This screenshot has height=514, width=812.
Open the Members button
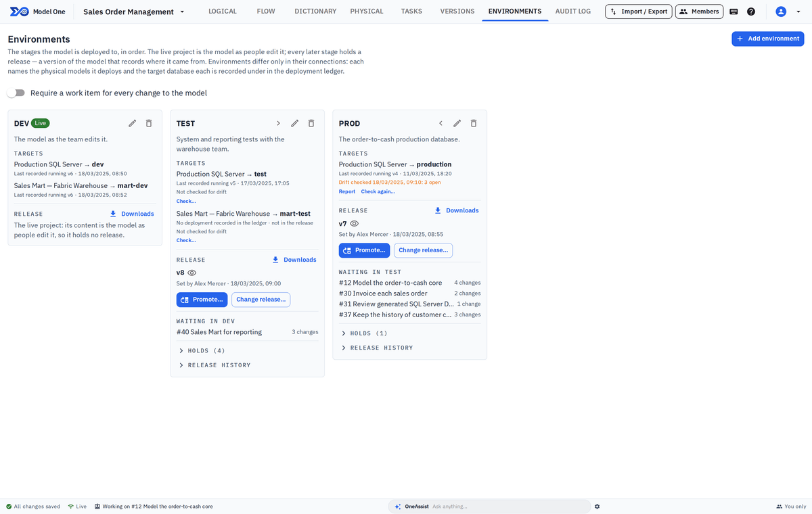pos(699,11)
